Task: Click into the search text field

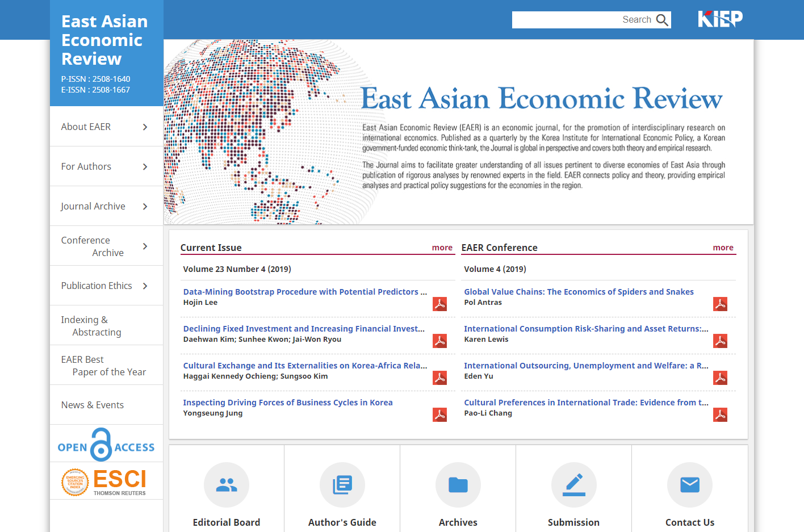Action: pos(568,20)
